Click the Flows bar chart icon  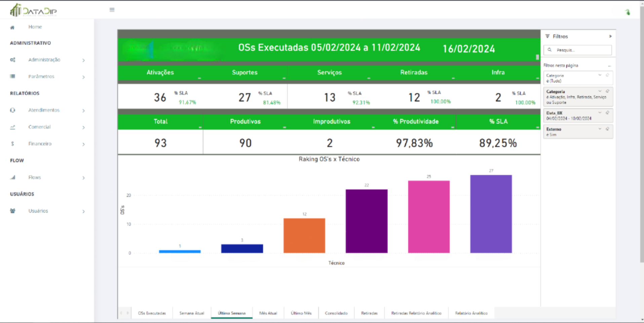pyautogui.click(x=12, y=177)
